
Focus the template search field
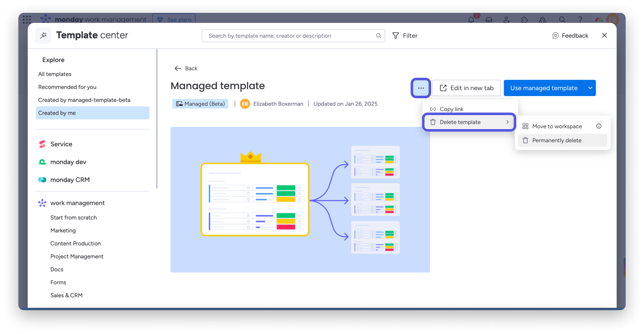pos(293,36)
